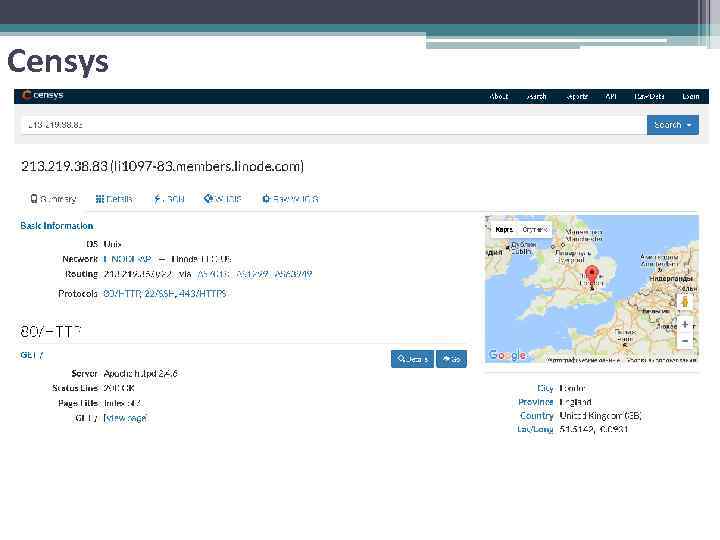Click the Country label link
The width and height of the screenshot is (720, 540).
click(x=536, y=416)
